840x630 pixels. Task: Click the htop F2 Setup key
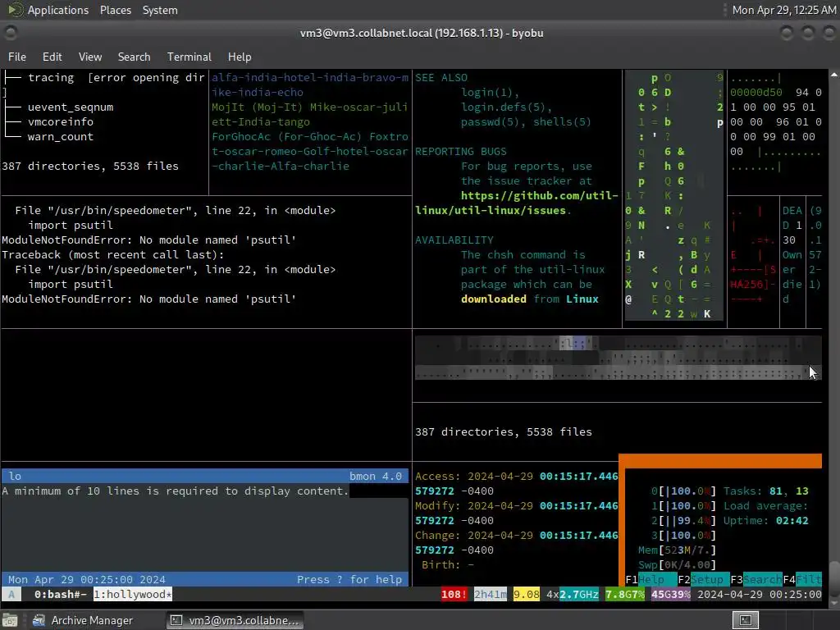pos(703,580)
